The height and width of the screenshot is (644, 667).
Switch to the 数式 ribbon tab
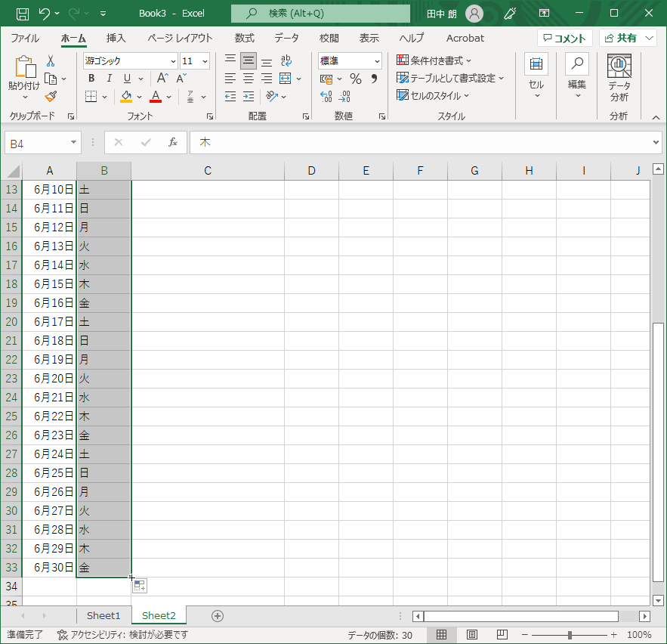pyautogui.click(x=245, y=38)
